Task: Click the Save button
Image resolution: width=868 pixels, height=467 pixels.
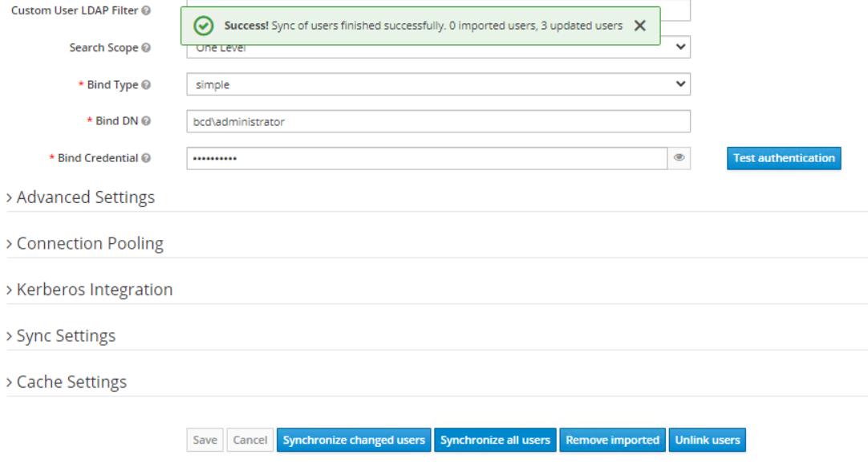Action: click(205, 440)
